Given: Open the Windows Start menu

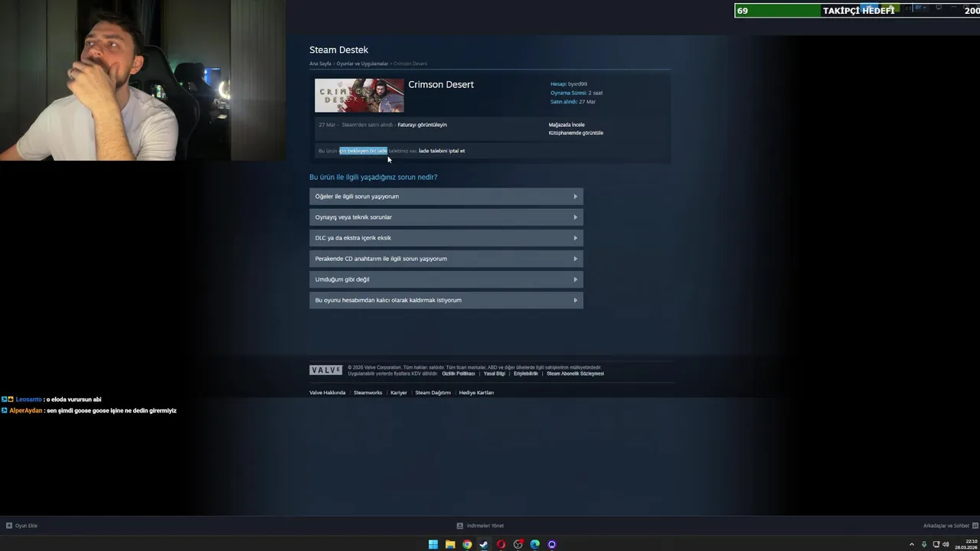Looking at the screenshot, I should click(x=433, y=545).
